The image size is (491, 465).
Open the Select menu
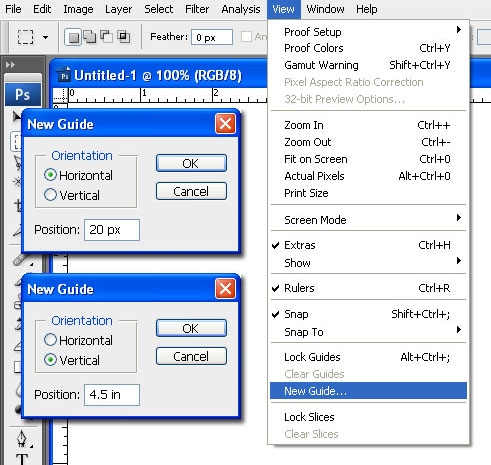pyautogui.click(x=158, y=9)
